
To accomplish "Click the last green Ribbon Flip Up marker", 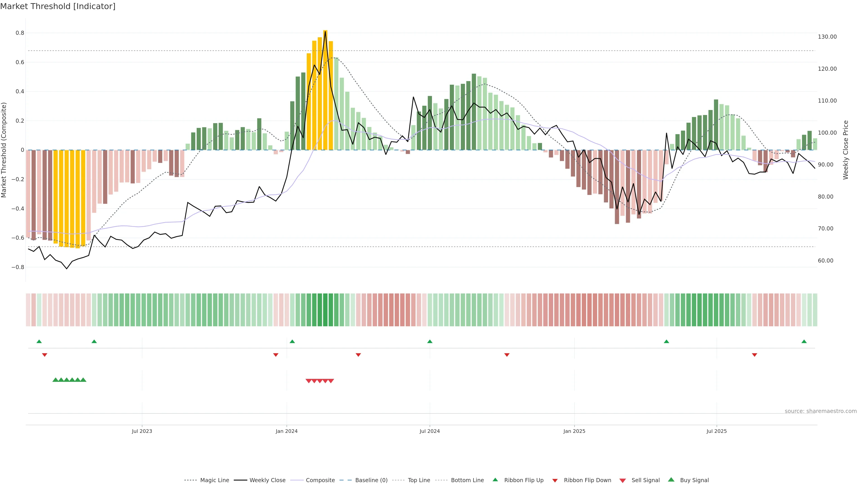I will 804,342.
